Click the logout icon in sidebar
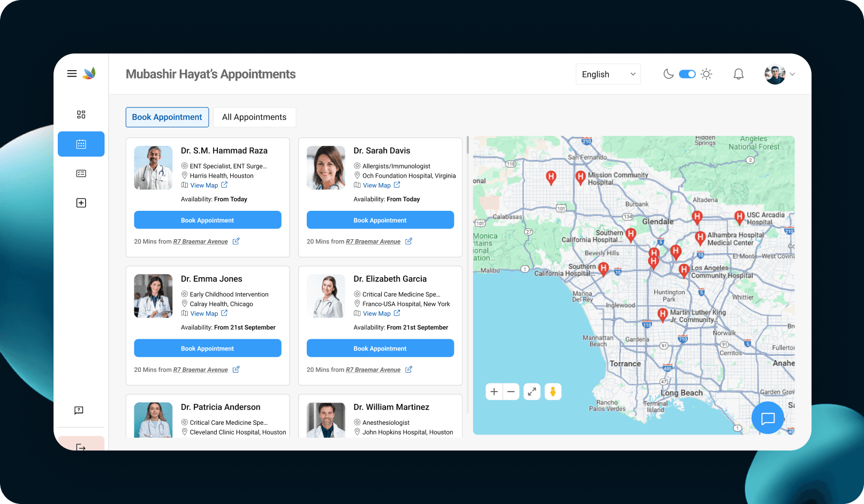This screenshot has width=864, height=504. (81, 447)
